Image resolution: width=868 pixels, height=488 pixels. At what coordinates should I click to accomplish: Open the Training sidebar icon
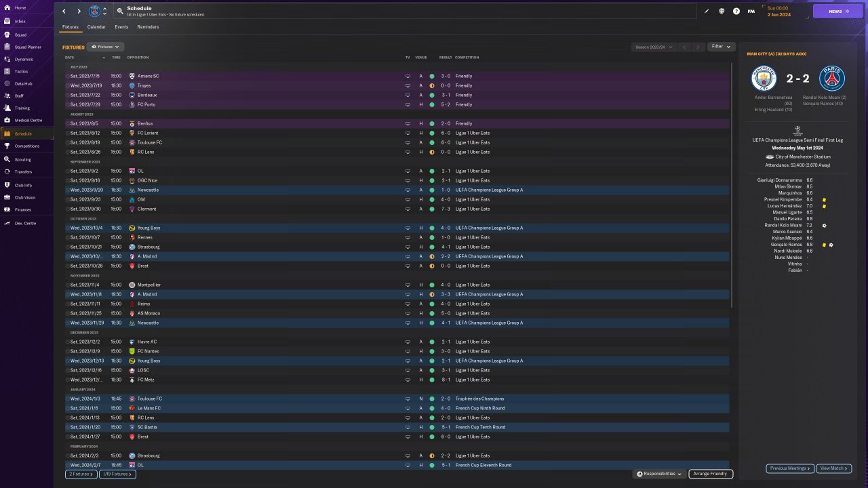click(x=7, y=108)
